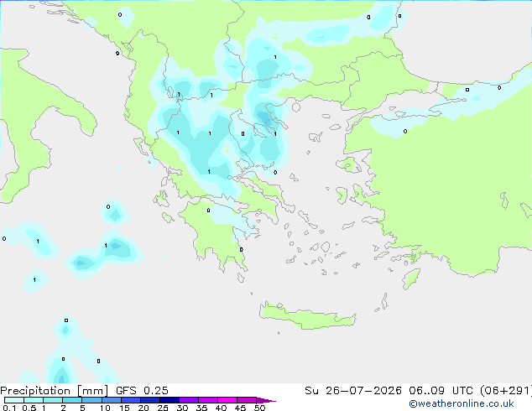Click the '06..09 UTC' time range text
532x411 pixels.
[441, 391]
